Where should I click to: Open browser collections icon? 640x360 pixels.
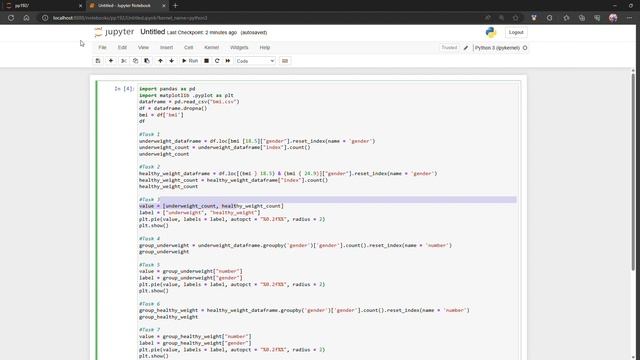coord(582,18)
